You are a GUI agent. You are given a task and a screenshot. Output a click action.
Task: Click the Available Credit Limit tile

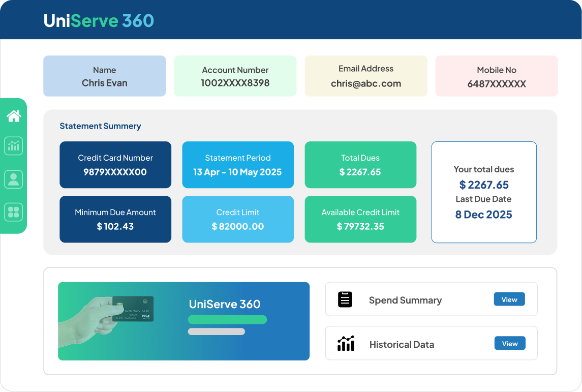(x=360, y=219)
